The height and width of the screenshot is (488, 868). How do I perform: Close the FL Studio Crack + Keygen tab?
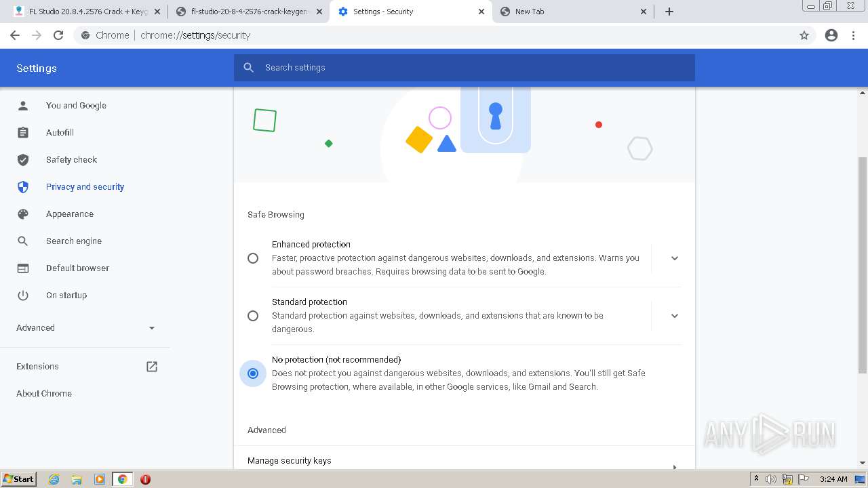(157, 12)
